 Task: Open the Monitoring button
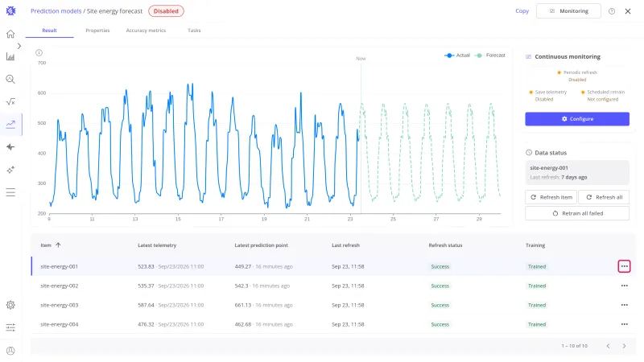point(568,11)
